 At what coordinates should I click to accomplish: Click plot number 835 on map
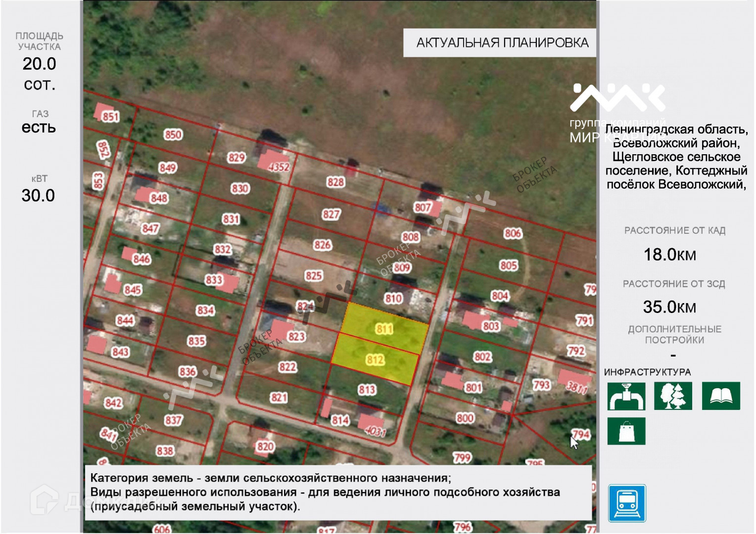[196, 341]
